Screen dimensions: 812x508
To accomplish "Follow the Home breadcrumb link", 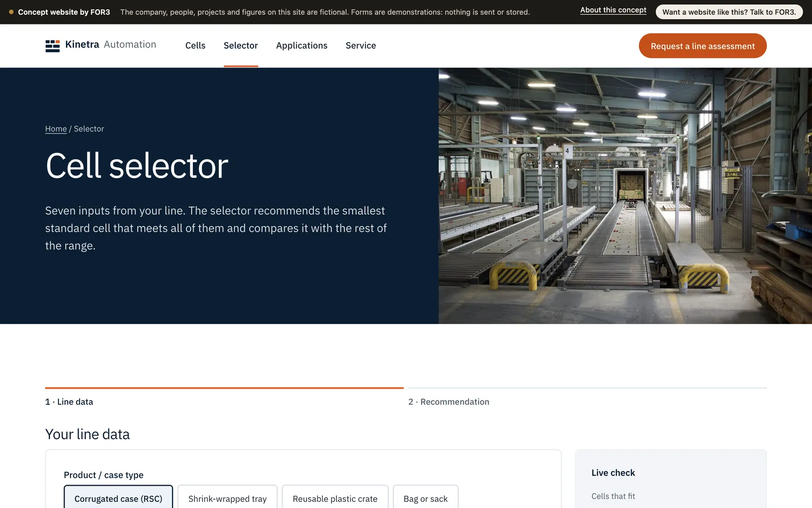I will click(56, 129).
